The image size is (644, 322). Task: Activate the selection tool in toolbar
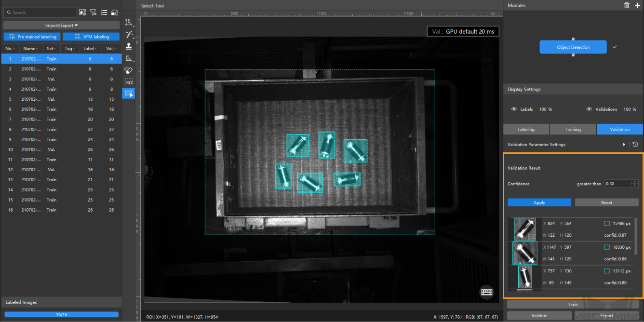[x=129, y=93]
